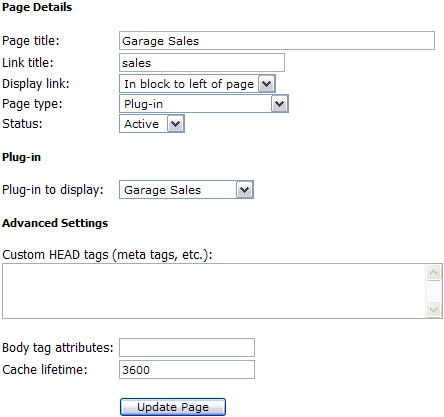Click the text area's scroll up arrow
The image size is (444, 417).
click(x=434, y=273)
